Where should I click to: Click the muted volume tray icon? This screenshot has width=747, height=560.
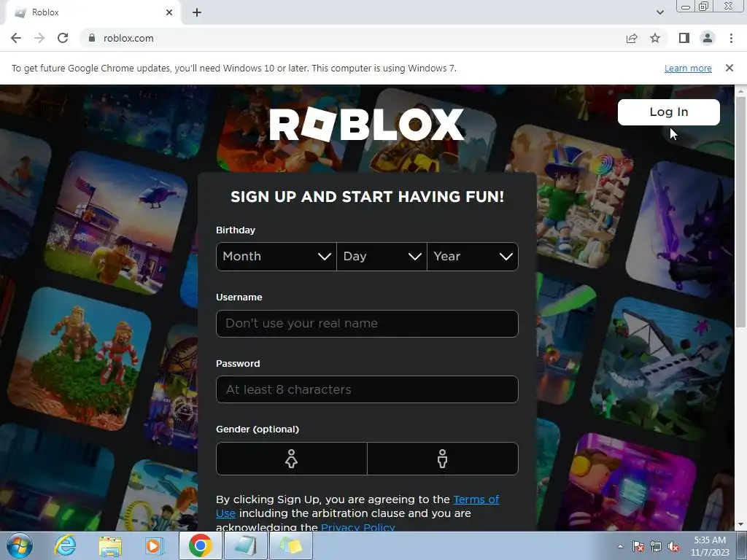pos(673,546)
